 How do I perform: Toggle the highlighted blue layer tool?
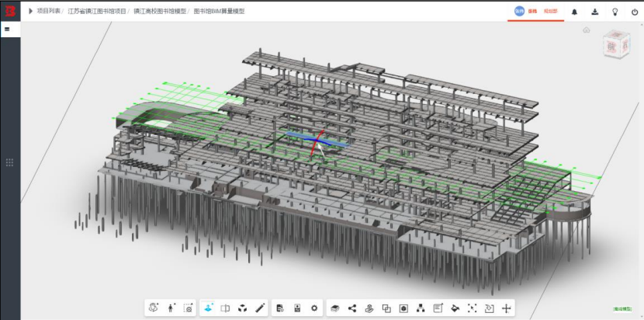tap(209, 308)
